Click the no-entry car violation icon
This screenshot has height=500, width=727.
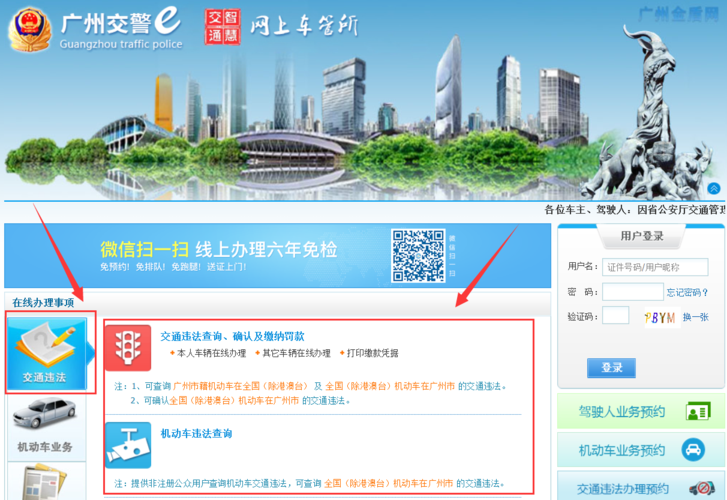[702, 488]
